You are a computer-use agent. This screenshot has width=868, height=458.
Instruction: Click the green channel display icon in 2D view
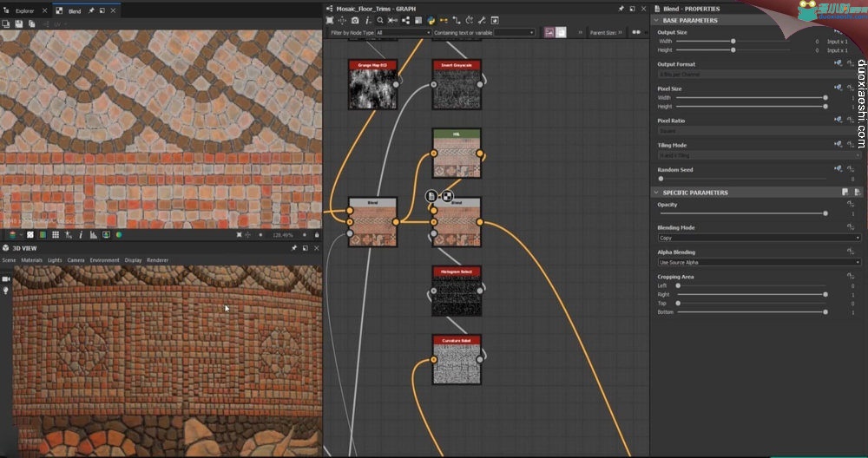coord(43,235)
